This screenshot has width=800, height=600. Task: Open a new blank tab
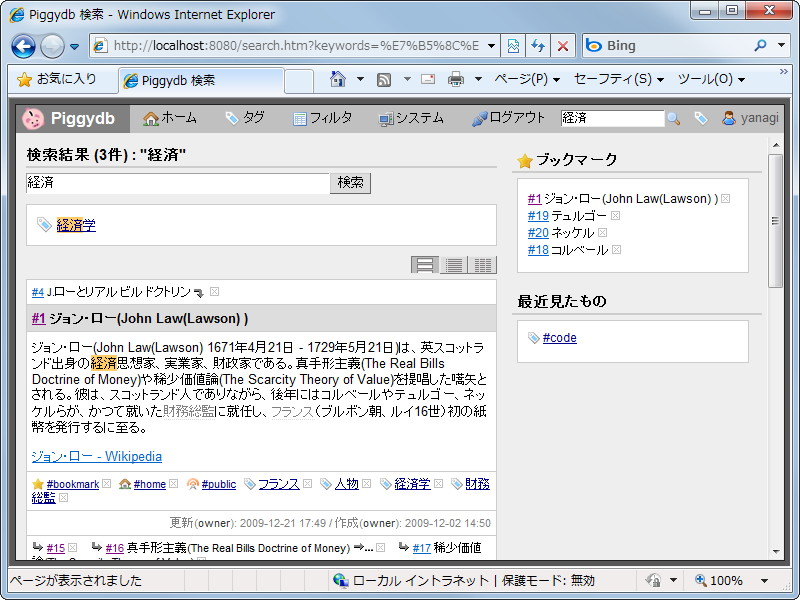tap(299, 82)
